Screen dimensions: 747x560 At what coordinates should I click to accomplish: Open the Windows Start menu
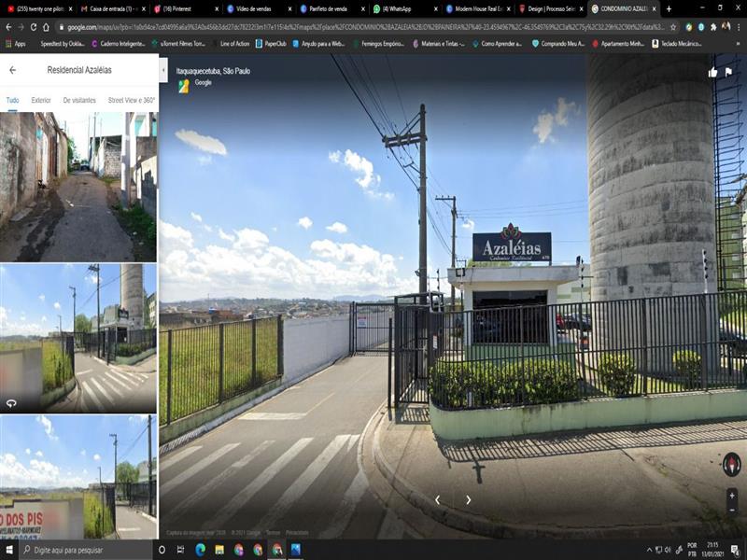[x=9, y=550]
